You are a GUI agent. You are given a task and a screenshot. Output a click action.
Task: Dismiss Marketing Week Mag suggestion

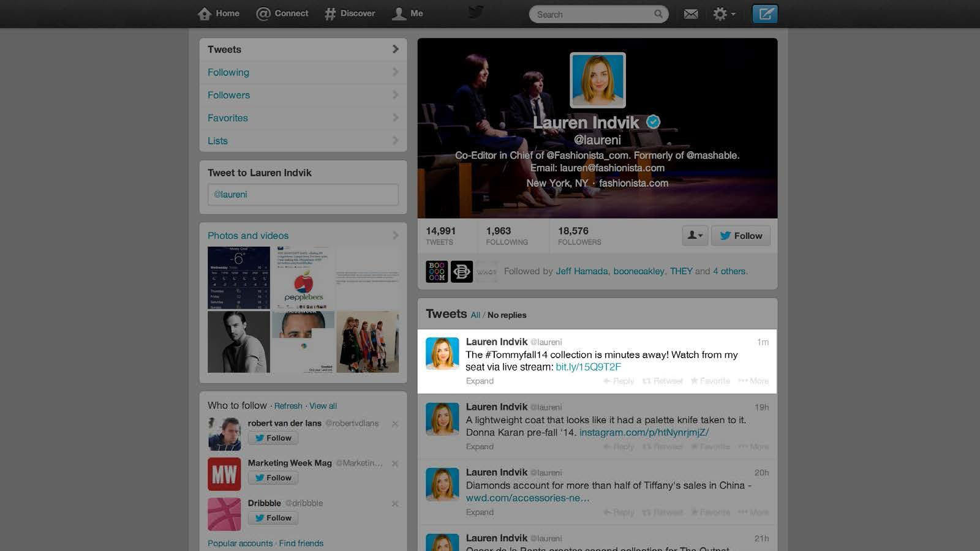click(x=395, y=463)
